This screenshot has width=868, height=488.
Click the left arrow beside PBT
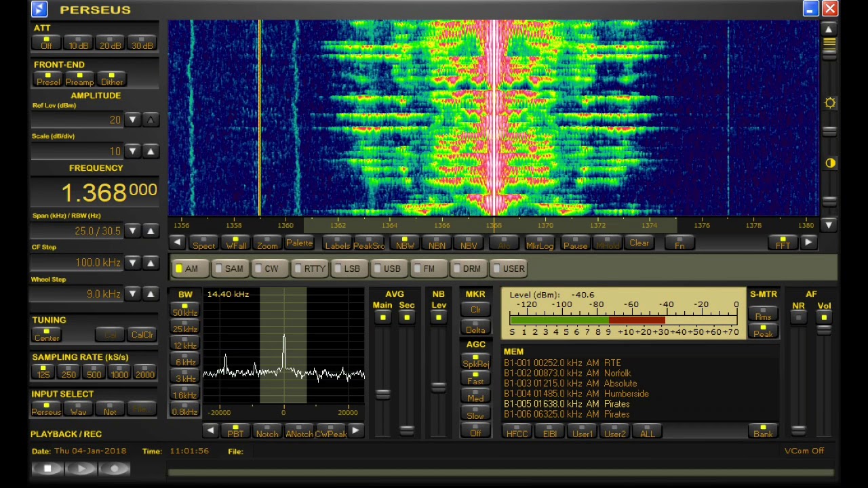210,431
